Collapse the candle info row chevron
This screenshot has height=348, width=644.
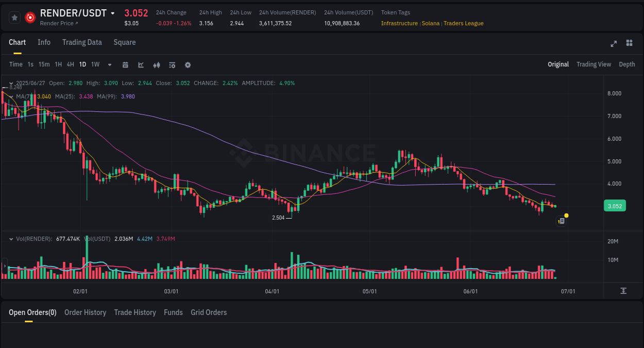[11, 83]
